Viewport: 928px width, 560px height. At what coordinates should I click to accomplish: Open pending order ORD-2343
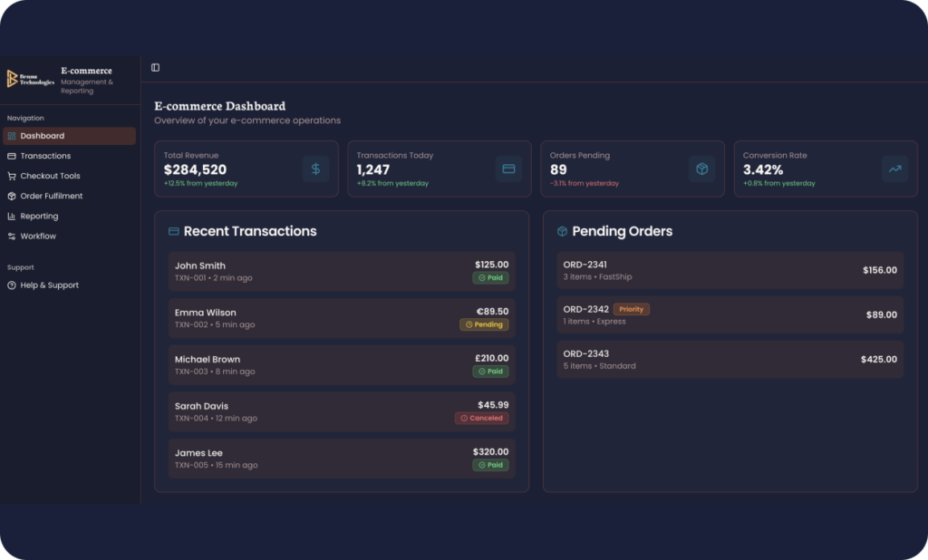(x=730, y=360)
